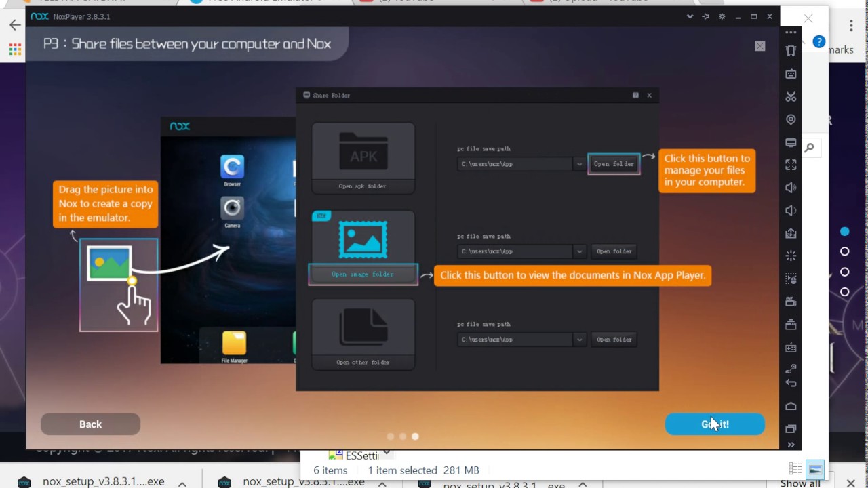Click '1 item selected 281 MB' status
The height and width of the screenshot is (488, 868).
(423, 470)
